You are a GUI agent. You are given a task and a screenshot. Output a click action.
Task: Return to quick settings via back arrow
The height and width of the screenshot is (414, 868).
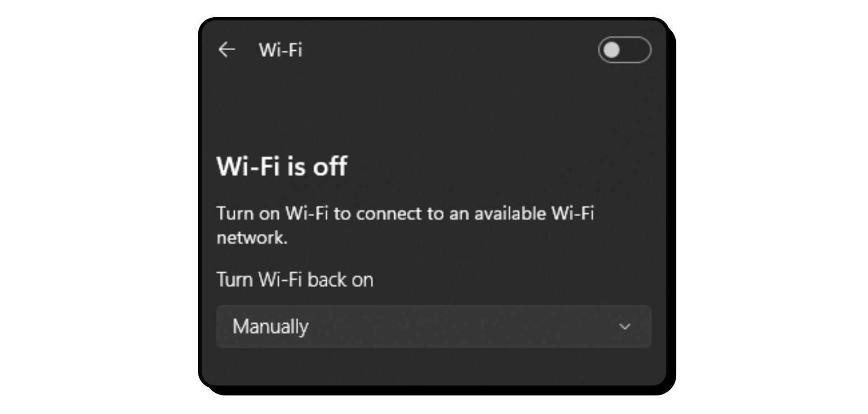(x=227, y=49)
